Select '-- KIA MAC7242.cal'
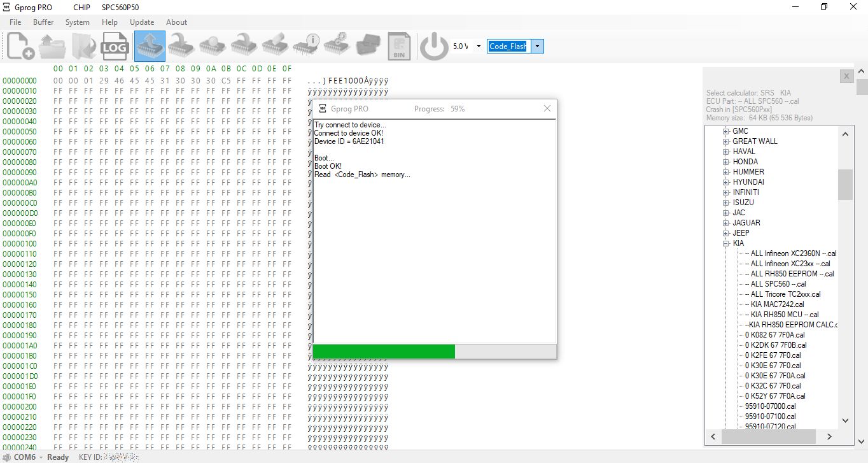 [x=774, y=304]
